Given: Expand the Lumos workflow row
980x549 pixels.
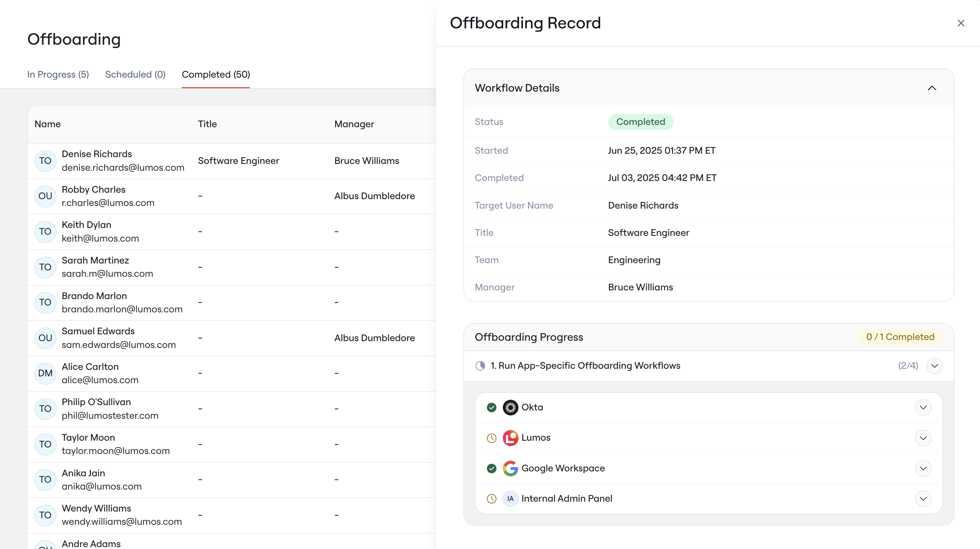Looking at the screenshot, I should point(923,438).
